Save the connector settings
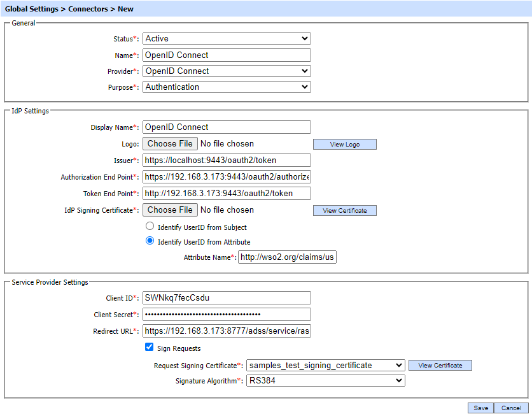Image resolution: width=532 pixels, height=414 pixels. [481, 408]
